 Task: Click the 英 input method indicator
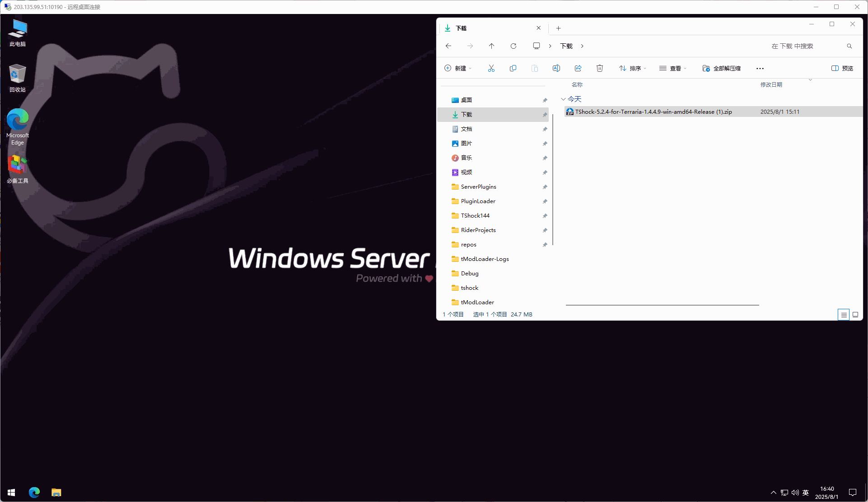click(x=806, y=493)
